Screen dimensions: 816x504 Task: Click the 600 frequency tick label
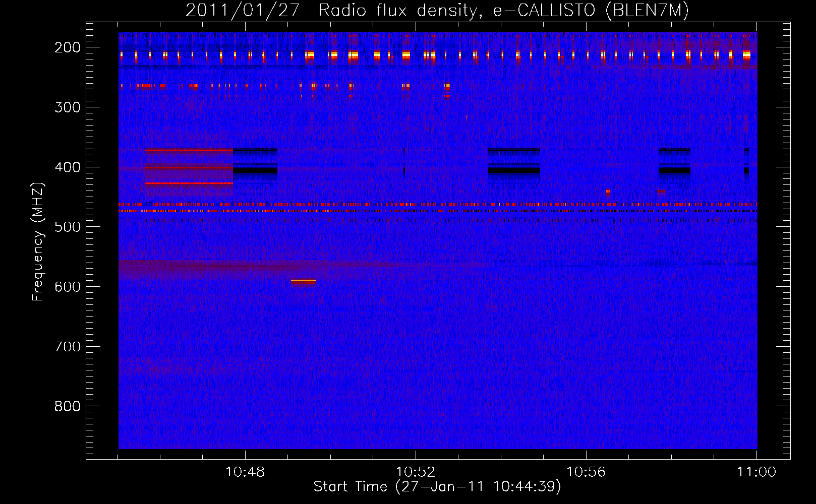click(x=68, y=287)
